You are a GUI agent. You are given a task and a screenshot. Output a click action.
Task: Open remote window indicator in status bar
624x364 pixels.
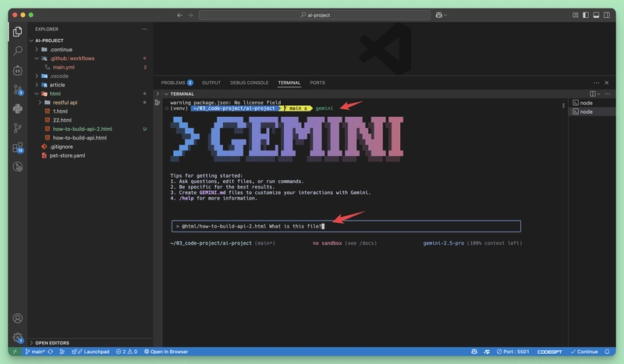click(x=15, y=352)
